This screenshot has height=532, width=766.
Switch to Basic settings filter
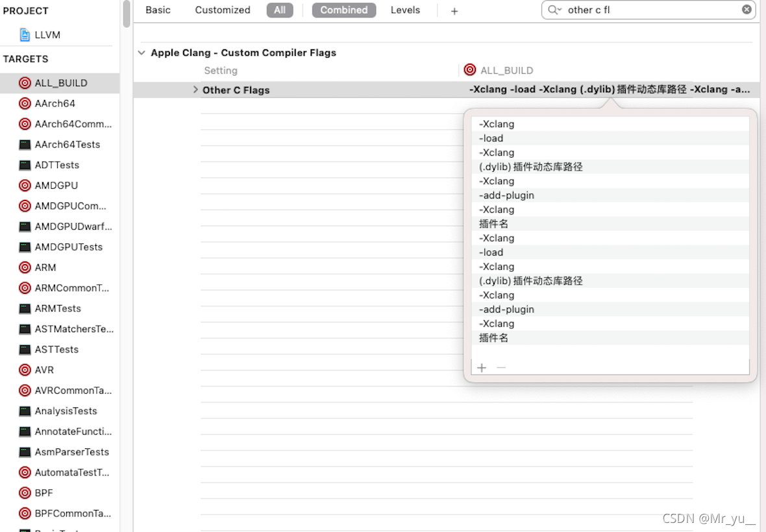(x=158, y=10)
